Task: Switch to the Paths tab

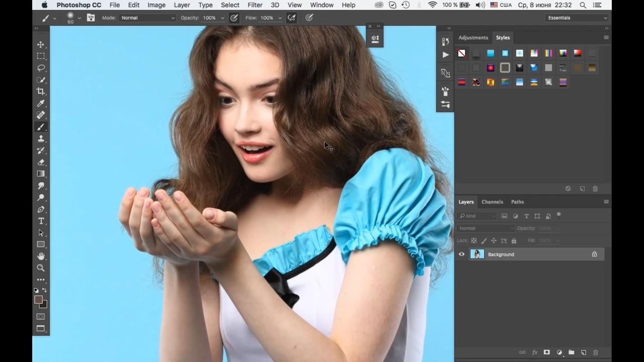Action: click(x=517, y=202)
